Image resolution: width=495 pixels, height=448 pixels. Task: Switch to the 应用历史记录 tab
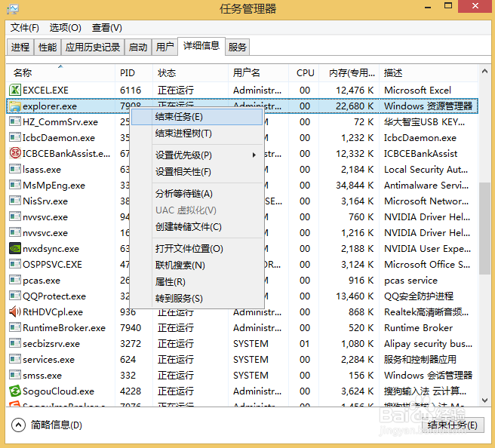point(93,48)
